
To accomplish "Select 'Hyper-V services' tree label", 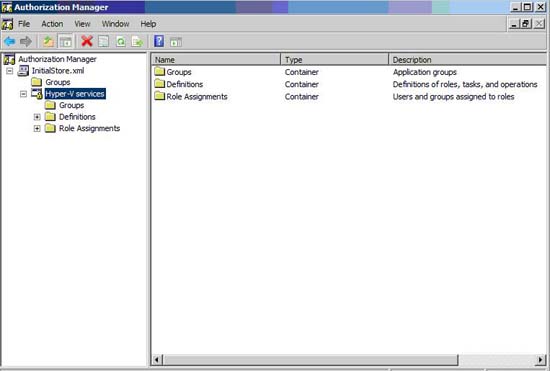I will pyautogui.click(x=75, y=94).
